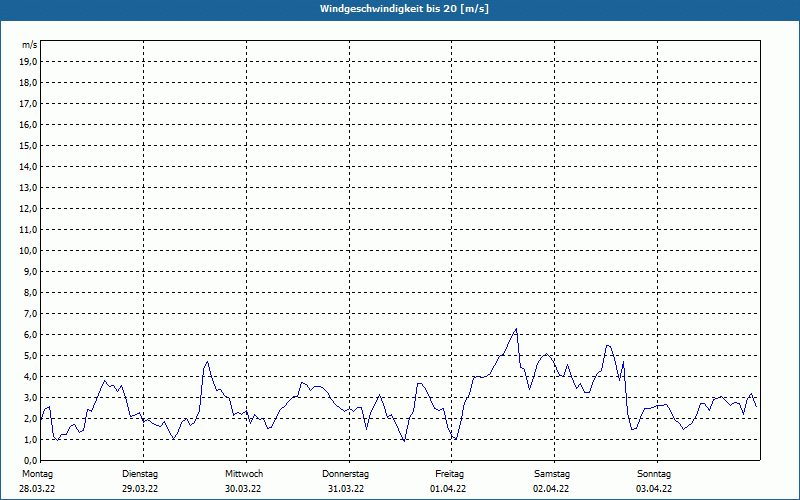
Task: Click the 1,0 y-axis label
Action: pos(31,440)
